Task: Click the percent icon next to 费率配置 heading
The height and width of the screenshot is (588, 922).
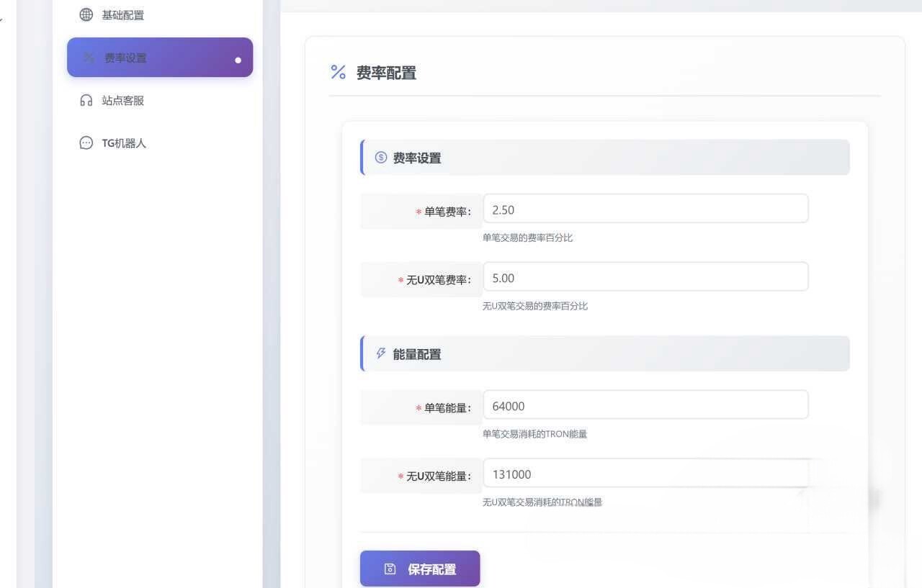Action: [x=338, y=72]
